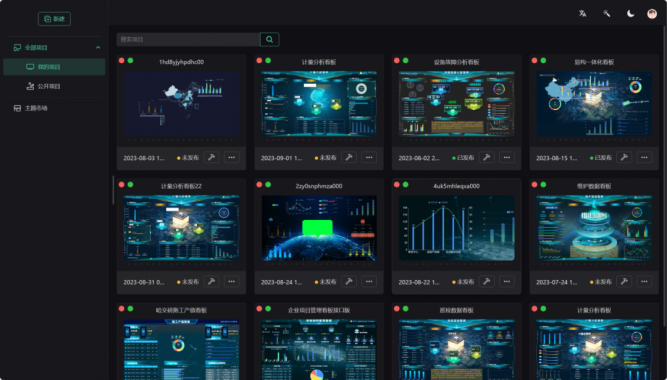Click the edit hammer icon on 1hd8yjyhpdhc00 card
The image size is (667, 380).
click(x=211, y=157)
